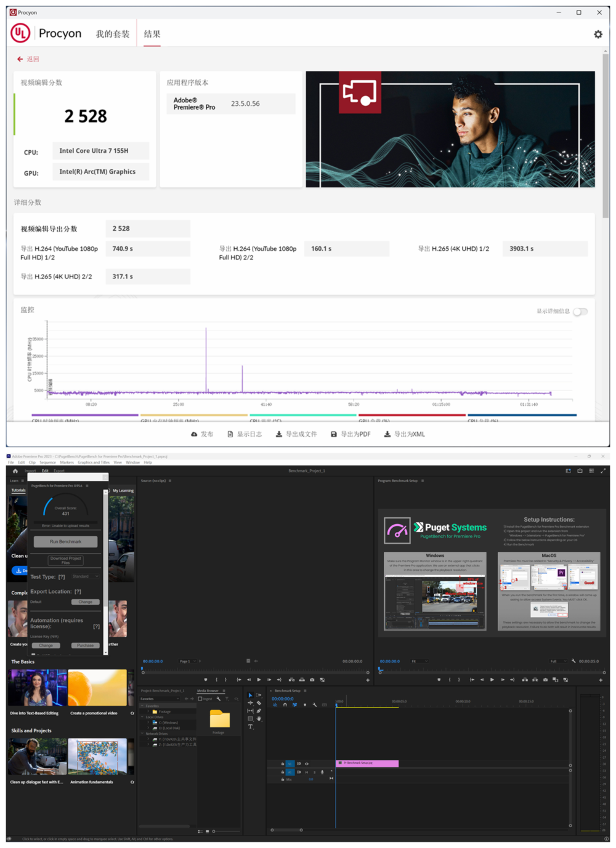Open Procyon settings gear
Viewport: 616px width, 848px height.
[x=598, y=34]
